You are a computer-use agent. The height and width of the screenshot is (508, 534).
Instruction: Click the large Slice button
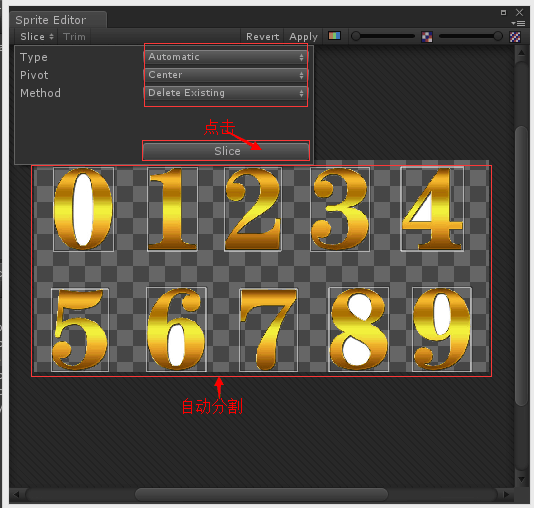tap(226, 151)
